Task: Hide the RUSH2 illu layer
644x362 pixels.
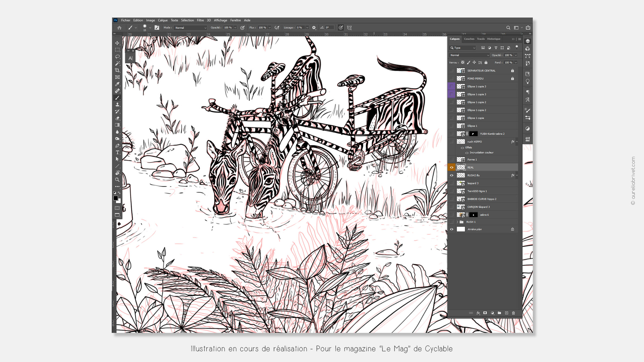Action: (452, 175)
